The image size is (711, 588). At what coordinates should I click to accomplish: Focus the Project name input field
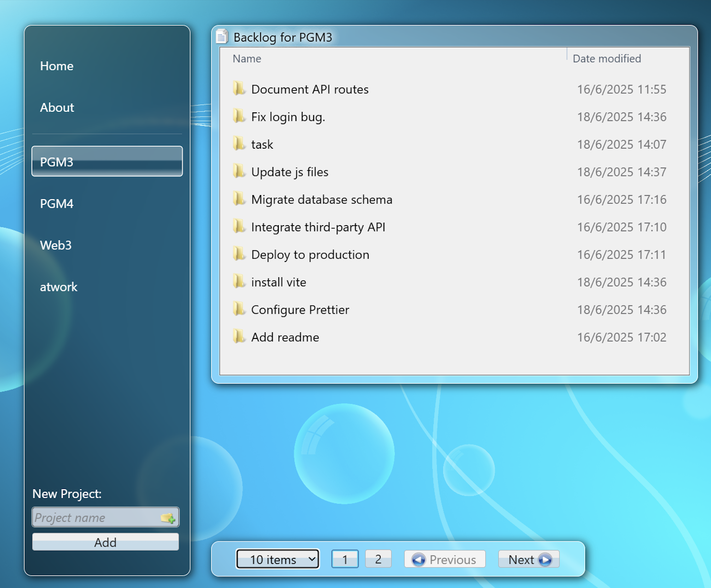[x=96, y=518]
